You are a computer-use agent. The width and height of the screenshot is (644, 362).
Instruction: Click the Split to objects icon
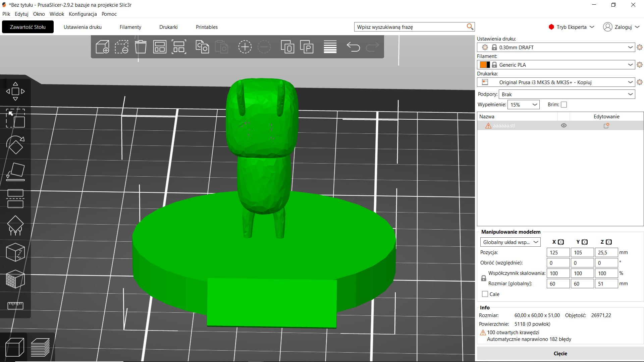(287, 47)
